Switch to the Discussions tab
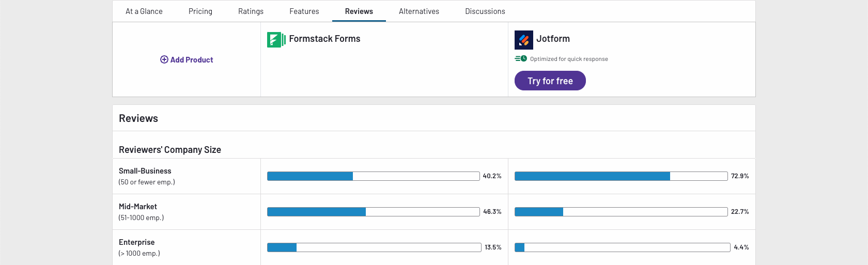 [x=485, y=11]
